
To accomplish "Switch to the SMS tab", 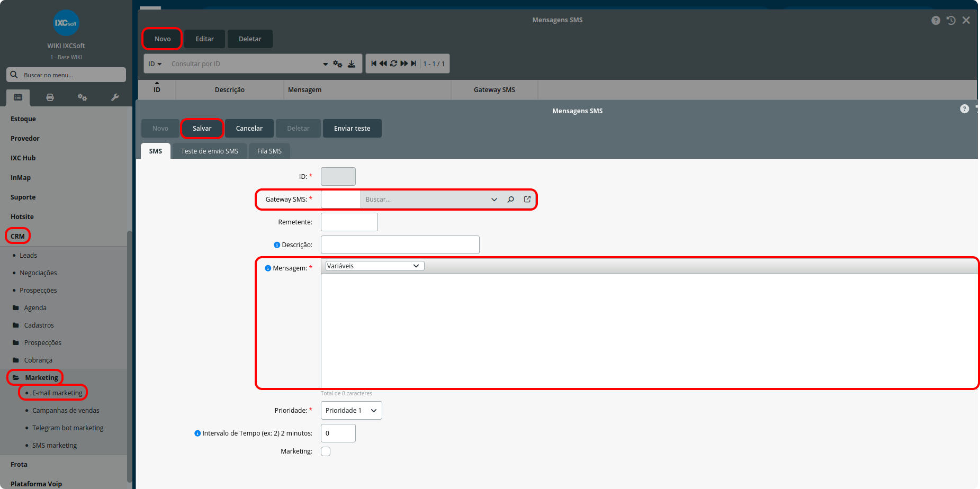I will [x=156, y=151].
